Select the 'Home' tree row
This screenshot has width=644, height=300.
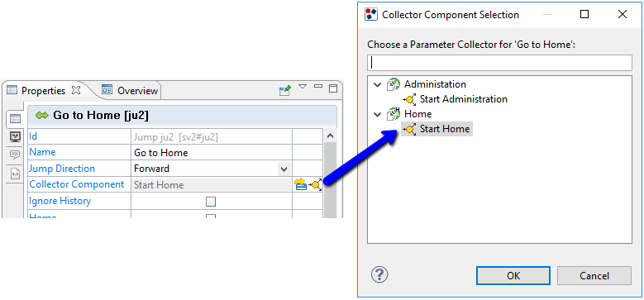pyautogui.click(x=417, y=114)
